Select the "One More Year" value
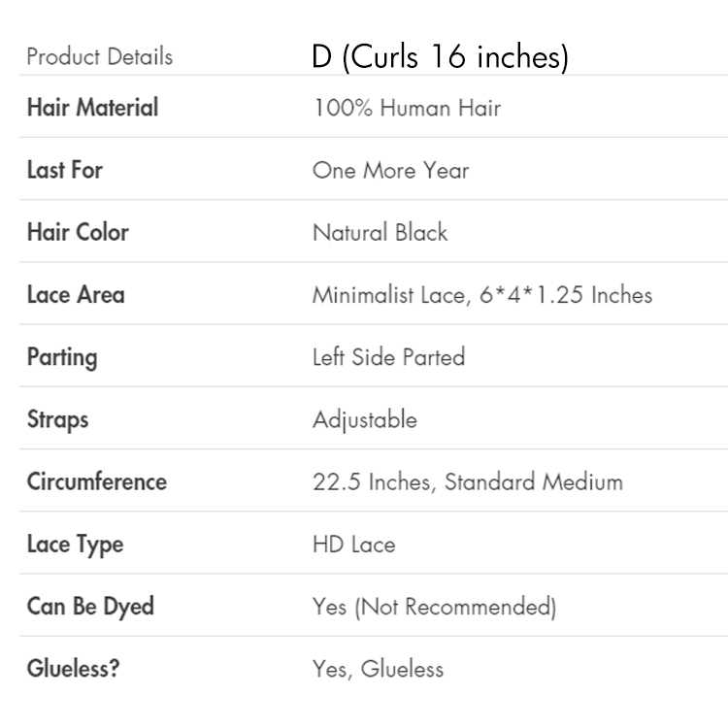Image resolution: width=728 pixels, height=728 pixels. click(x=390, y=170)
